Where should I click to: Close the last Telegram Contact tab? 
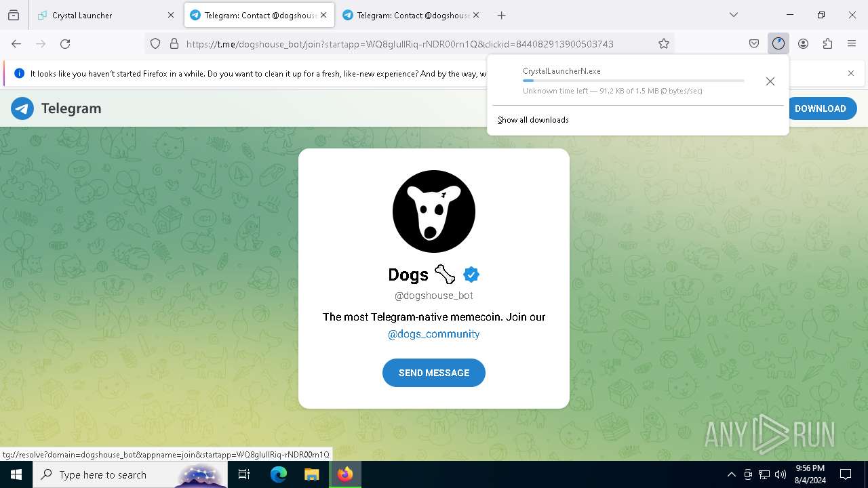476,15
